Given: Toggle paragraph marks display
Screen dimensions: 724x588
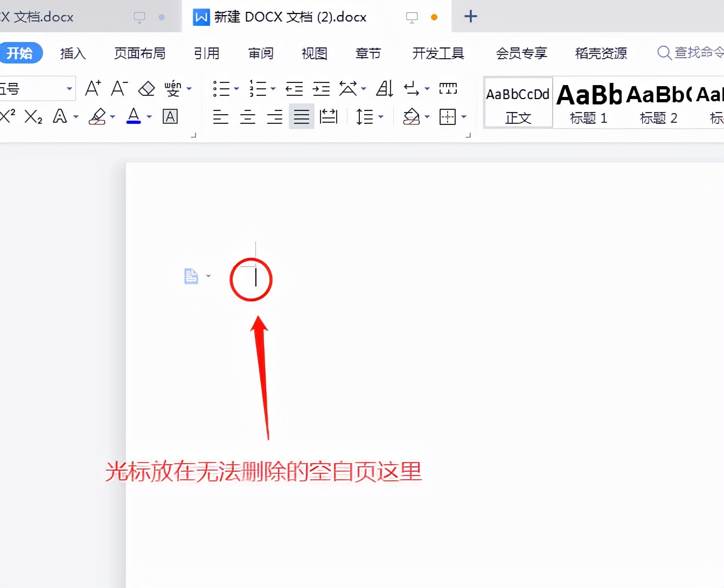Looking at the screenshot, I should coord(412,88).
